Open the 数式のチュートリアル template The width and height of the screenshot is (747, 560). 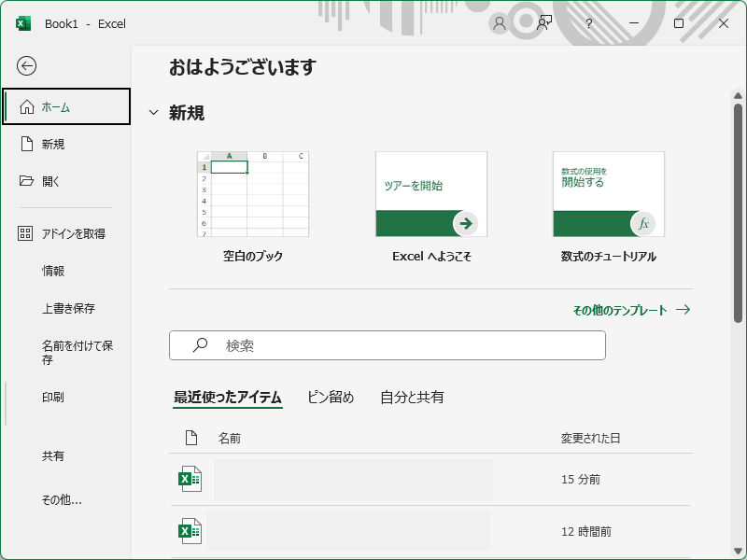609,194
